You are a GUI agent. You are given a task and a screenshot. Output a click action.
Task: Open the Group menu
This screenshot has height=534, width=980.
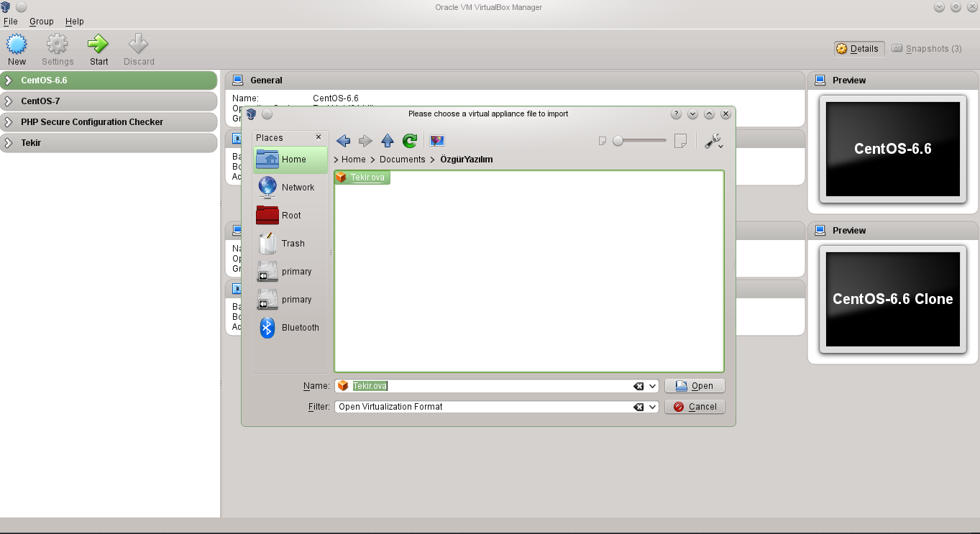click(42, 22)
